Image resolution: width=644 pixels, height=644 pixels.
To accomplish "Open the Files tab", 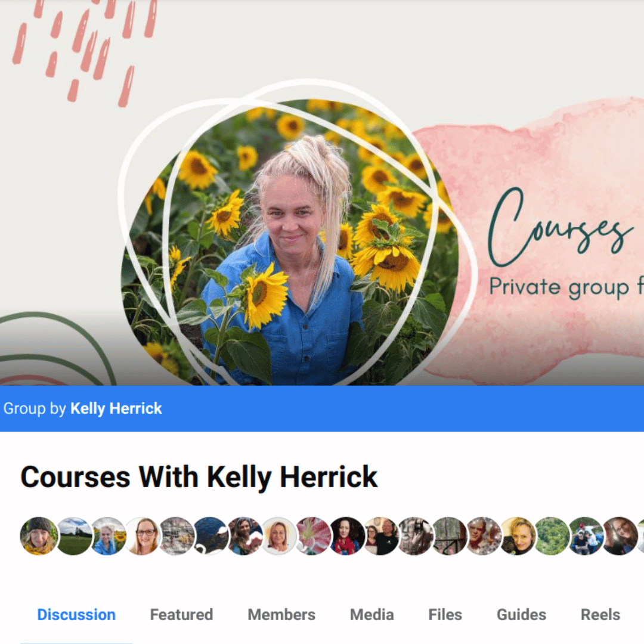I will click(445, 614).
